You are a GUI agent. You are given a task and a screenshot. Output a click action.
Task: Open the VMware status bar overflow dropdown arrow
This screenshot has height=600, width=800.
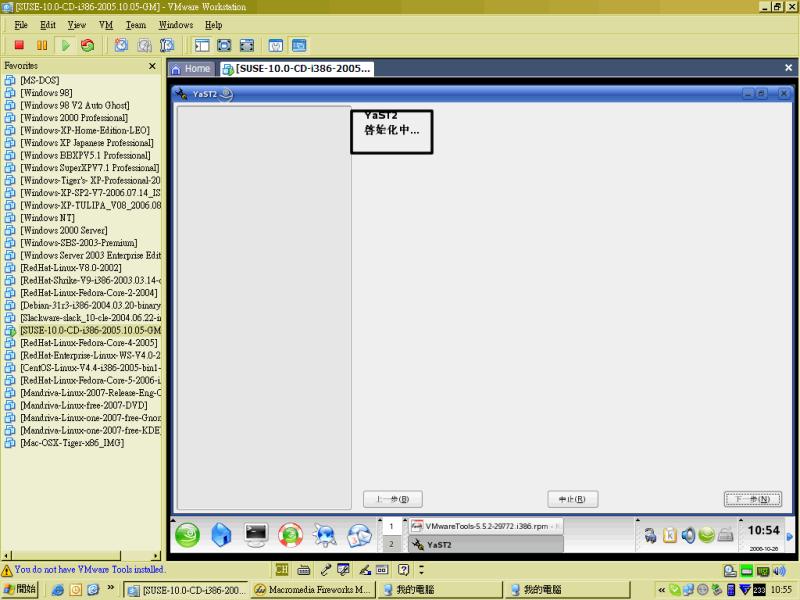(421, 569)
